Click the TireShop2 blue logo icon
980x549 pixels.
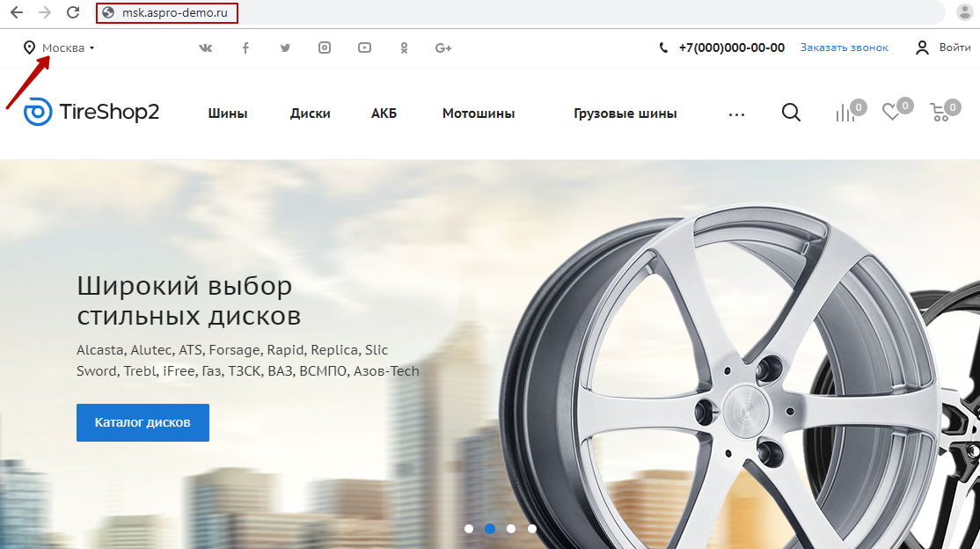[38, 112]
